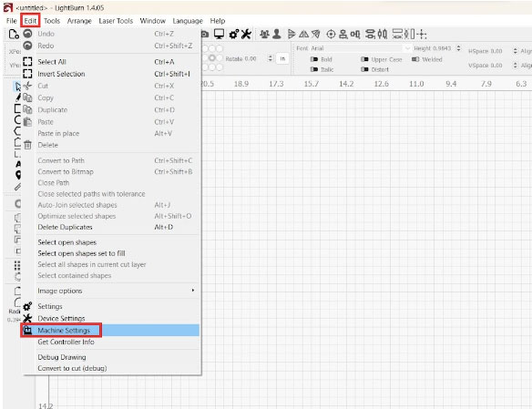Screen dimensions: 532x409
Task: Click the Rotate value stepper arrows
Action: 271,58
